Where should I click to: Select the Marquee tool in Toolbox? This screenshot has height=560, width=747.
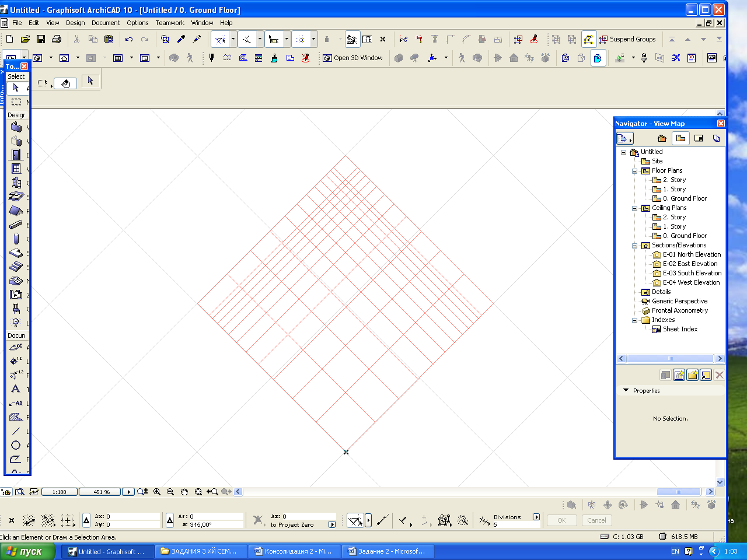[16, 101]
